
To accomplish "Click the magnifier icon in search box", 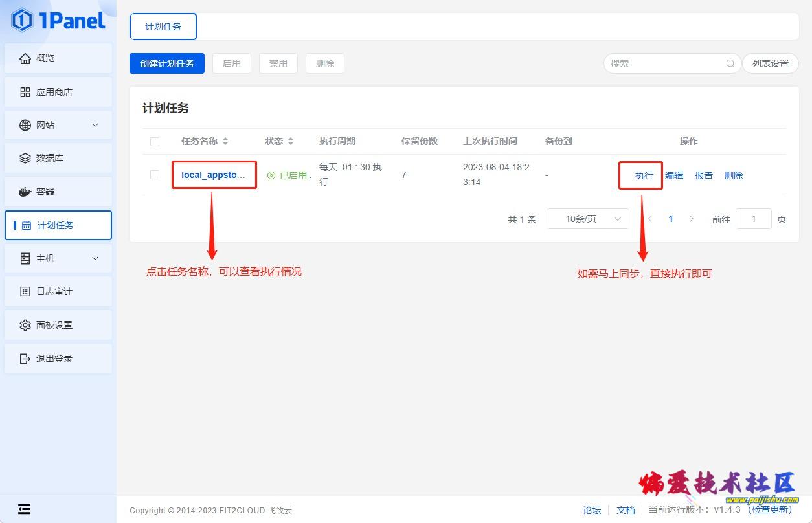I will coord(730,63).
